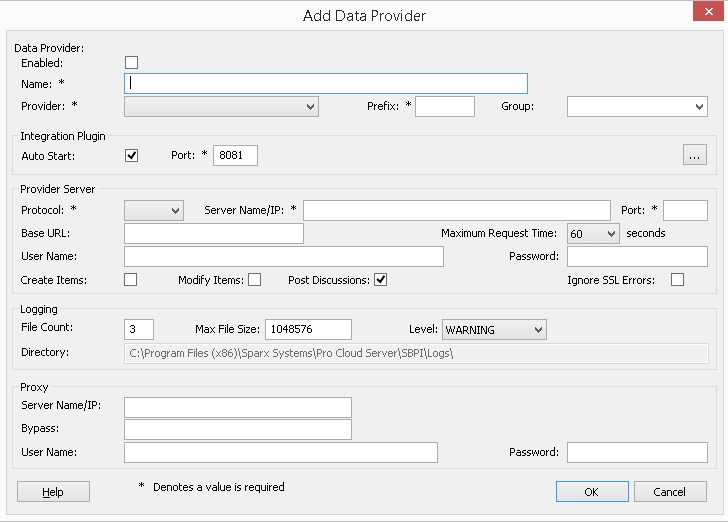Enable the data provider checkbox
The width and height of the screenshot is (728, 522).
pos(131,63)
